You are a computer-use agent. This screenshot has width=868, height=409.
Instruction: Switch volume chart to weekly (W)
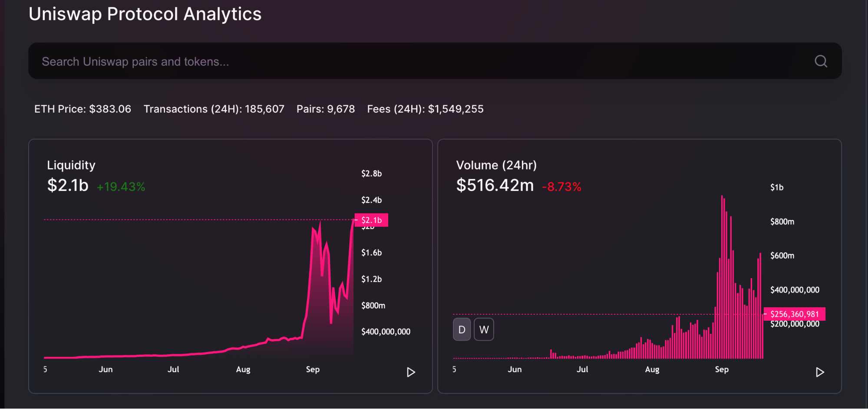point(484,329)
